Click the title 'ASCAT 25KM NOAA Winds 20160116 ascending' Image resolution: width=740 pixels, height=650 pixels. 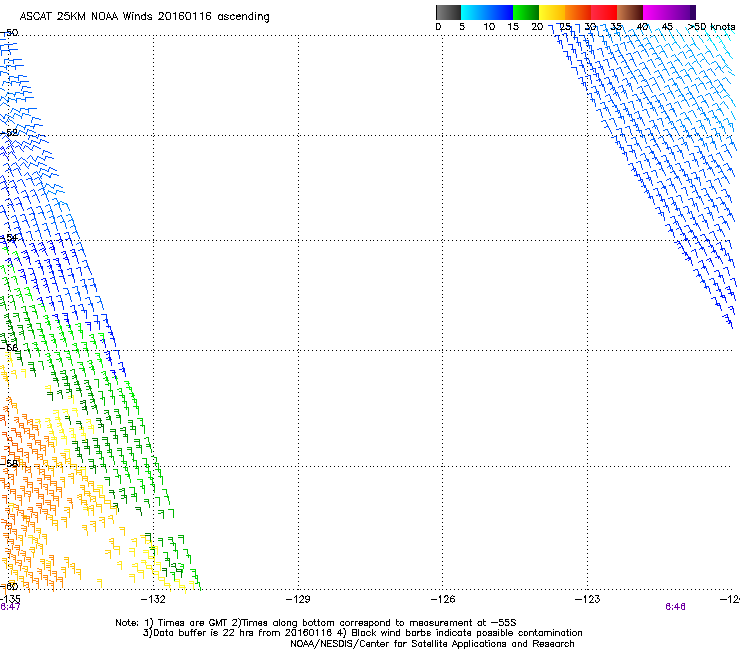(x=144, y=17)
